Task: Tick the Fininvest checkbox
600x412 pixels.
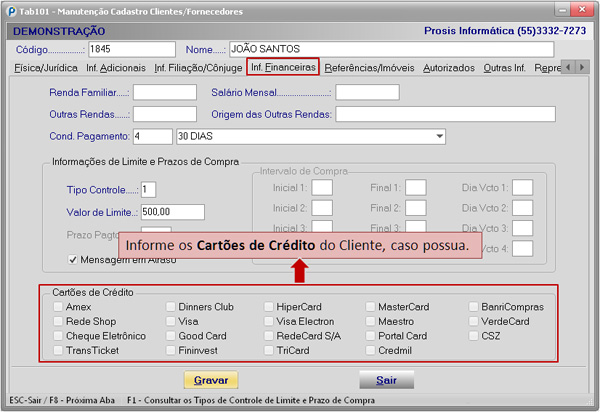Action: pyautogui.click(x=171, y=350)
